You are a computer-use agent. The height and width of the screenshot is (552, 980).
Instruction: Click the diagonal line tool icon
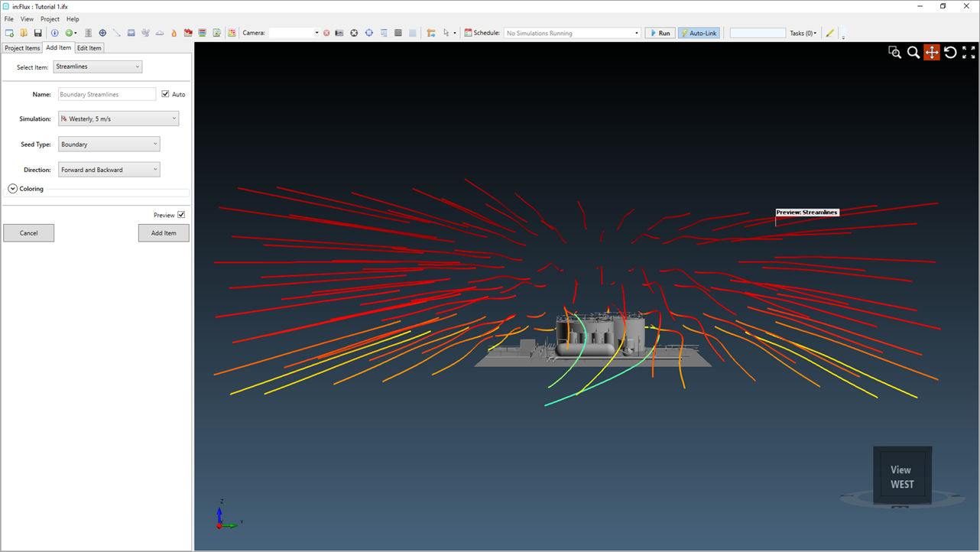[117, 33]
